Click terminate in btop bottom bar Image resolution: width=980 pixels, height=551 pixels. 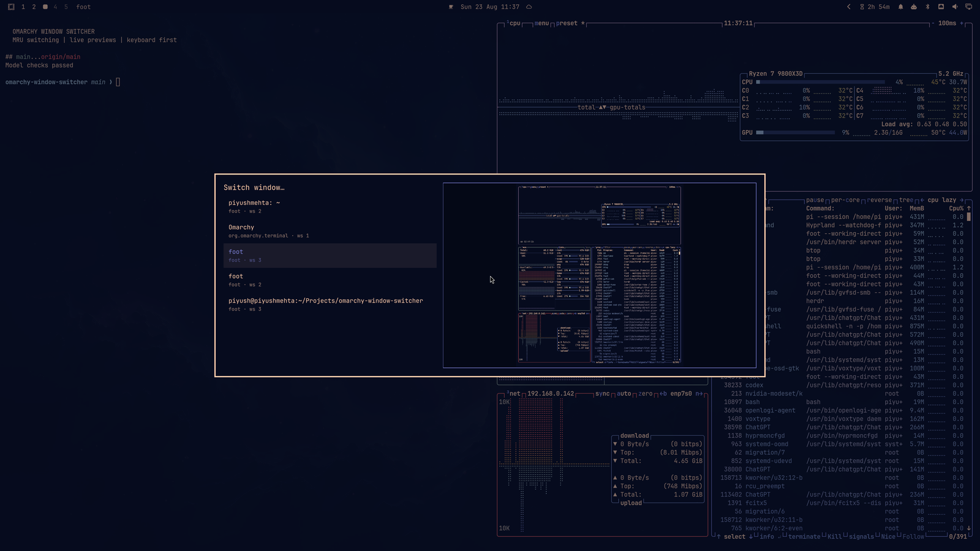[804, 537]
